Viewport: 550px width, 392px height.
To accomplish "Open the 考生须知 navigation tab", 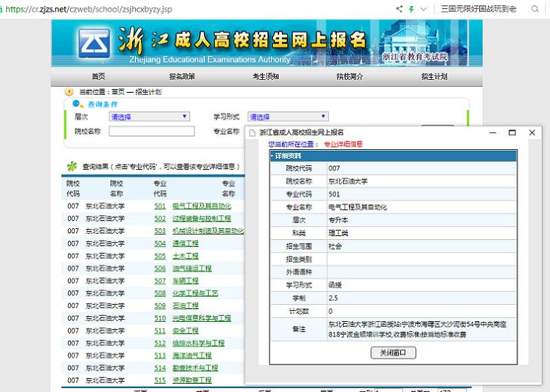I will [x=265, y=76].
